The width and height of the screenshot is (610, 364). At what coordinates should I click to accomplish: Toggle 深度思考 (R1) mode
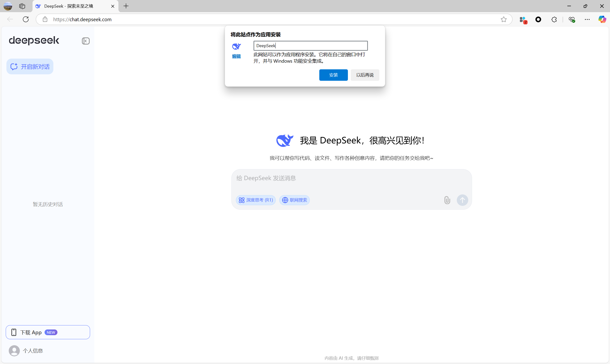(x=256, y=200)
